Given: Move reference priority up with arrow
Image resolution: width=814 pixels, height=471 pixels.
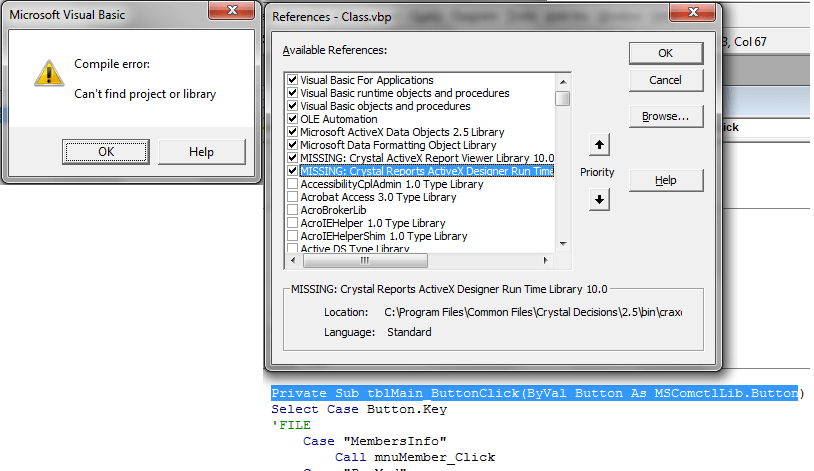Looking at the screenshot, I should click(x=599, y=145).
